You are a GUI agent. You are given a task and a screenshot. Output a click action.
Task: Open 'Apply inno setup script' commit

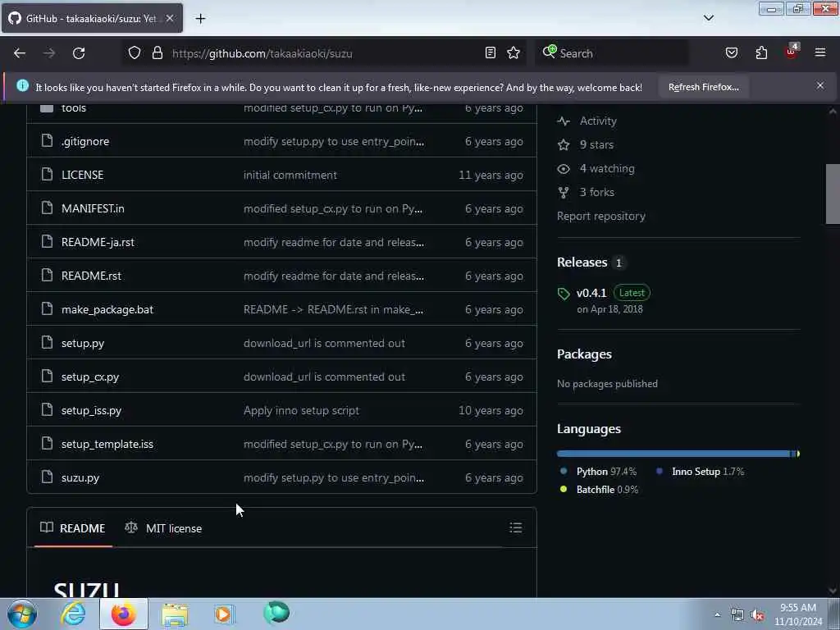point(301,410)
